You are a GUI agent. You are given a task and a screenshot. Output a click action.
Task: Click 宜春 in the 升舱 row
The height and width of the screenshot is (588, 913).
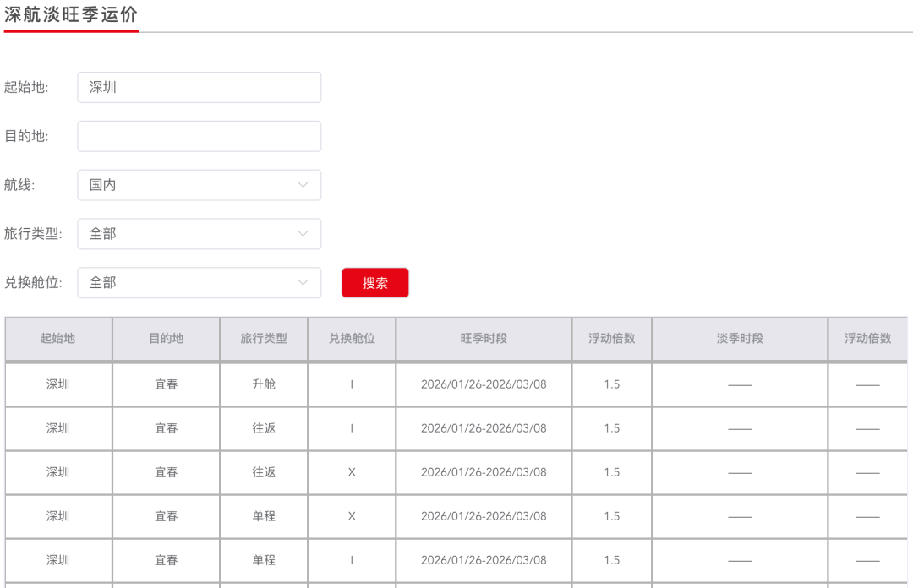[x=166, y=384]
